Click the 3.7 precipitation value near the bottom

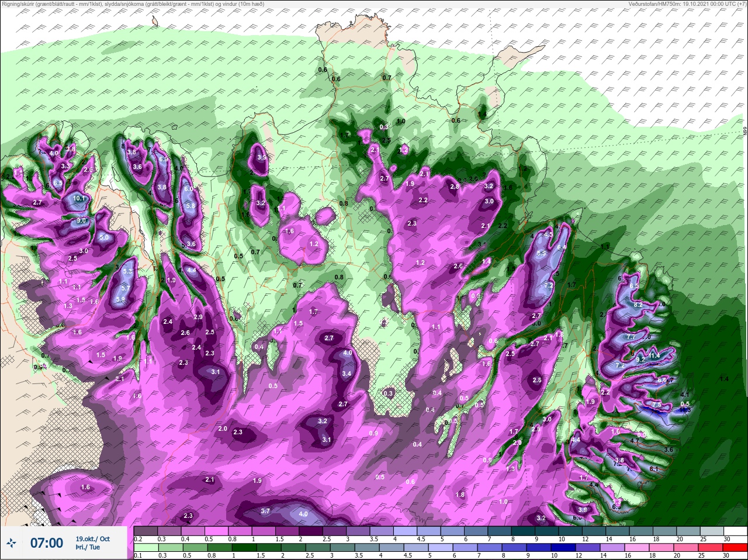click(x=265, y=511)
